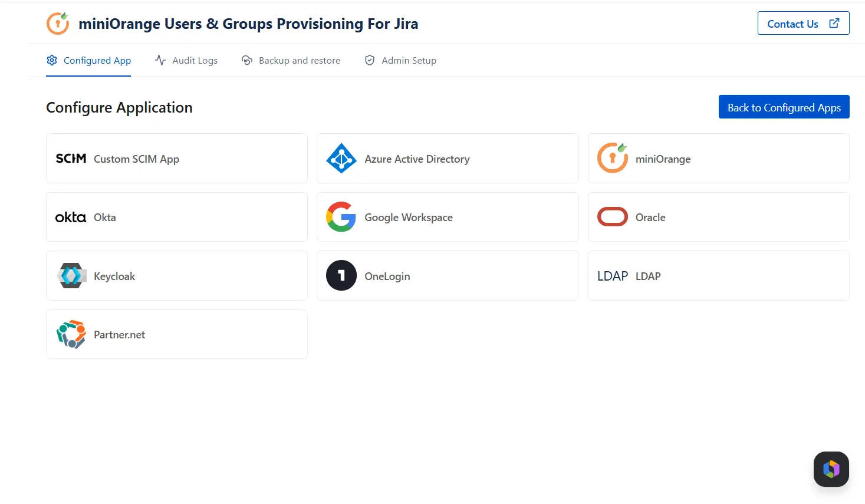Click the Azure Active Directory diamond icon
865x504 pixels.
point(341,158)
